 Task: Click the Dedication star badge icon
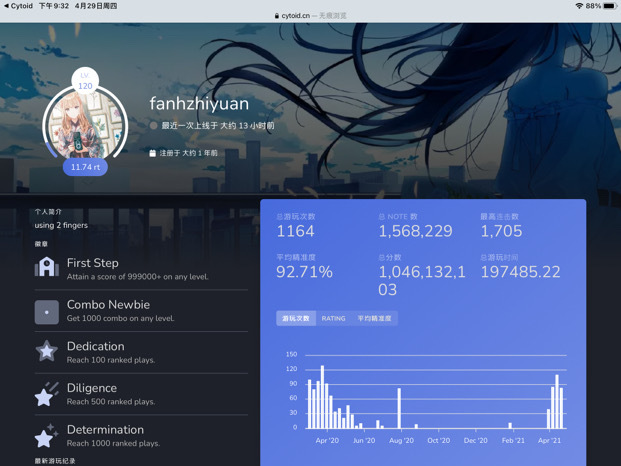(47, 351)
